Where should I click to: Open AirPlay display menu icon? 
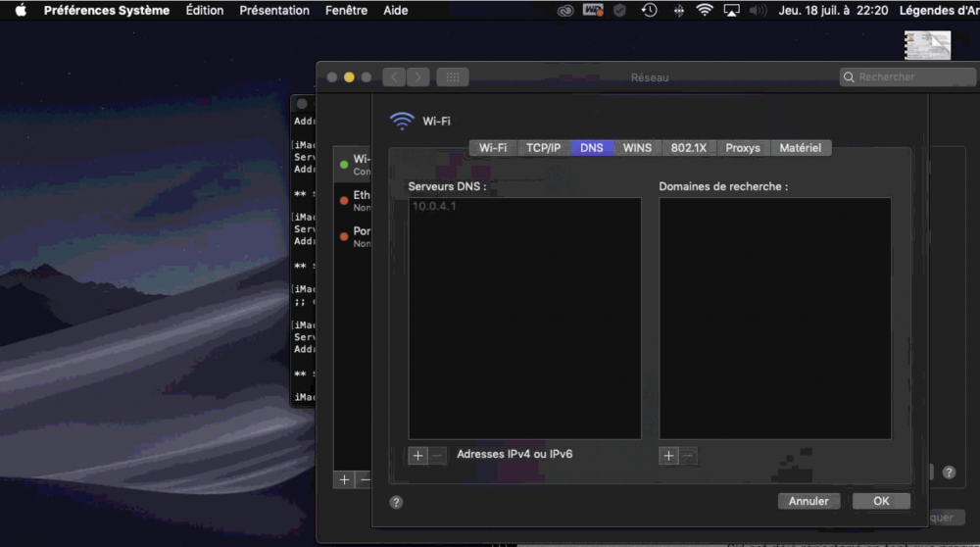[731, 11]
